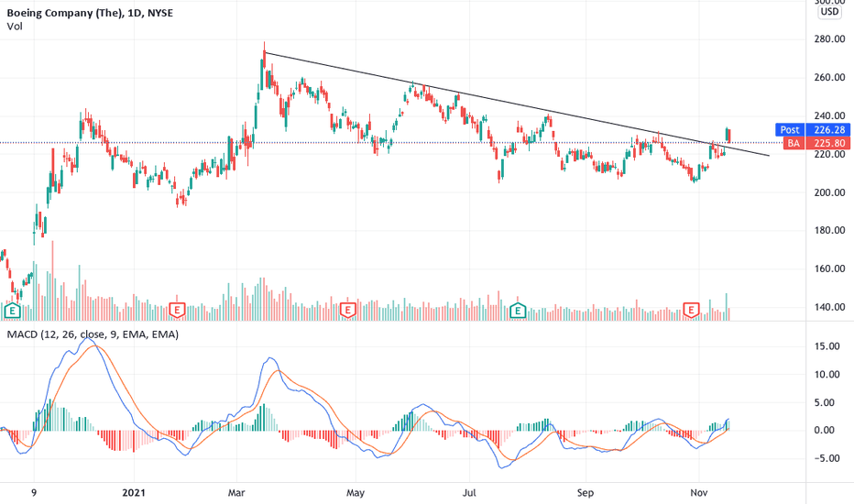Click the blue Post 226.28 price label
The height and width of the screenshot is (504, 854).
pyautogui.click(x=813, y=130)
